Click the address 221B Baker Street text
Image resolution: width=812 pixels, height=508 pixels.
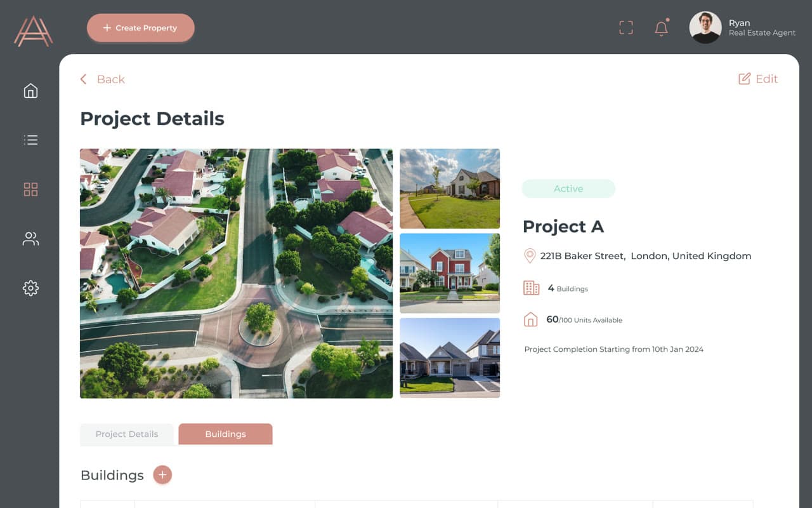(x=646, y=256)
